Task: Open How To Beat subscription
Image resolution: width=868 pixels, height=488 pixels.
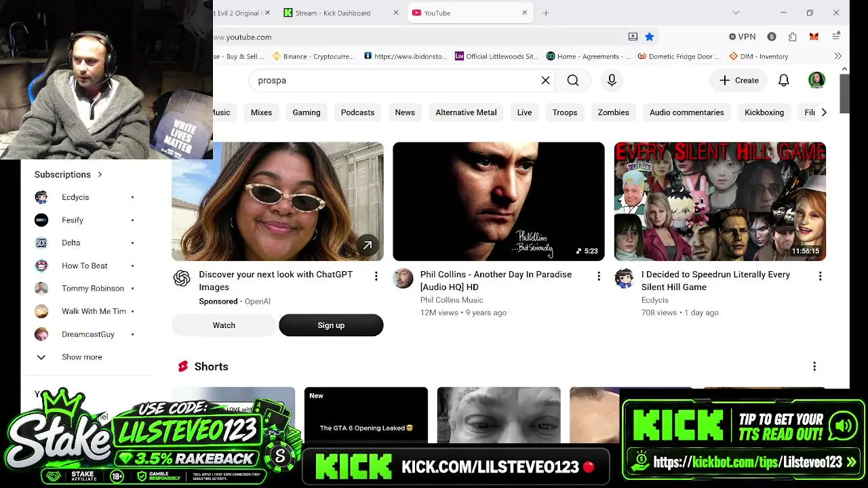Action: [x=83, y=266]
